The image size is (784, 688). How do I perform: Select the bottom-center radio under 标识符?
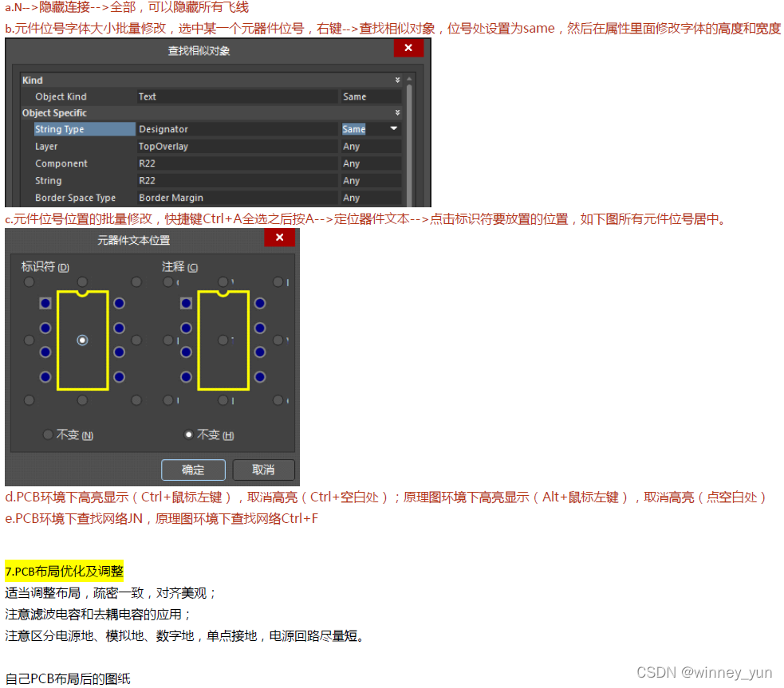[82, 400]
